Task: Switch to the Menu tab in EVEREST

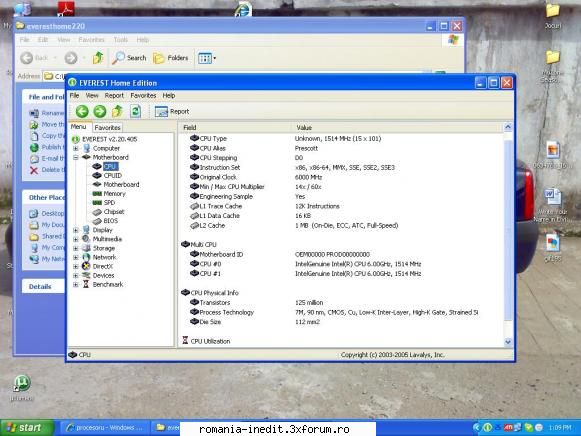Action: 79,127
